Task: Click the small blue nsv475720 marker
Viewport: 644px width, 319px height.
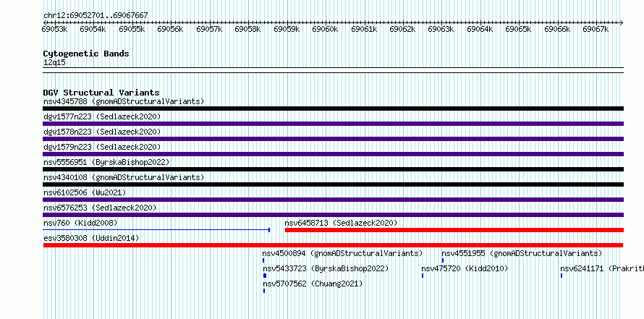Action: (x=422, y=276)
